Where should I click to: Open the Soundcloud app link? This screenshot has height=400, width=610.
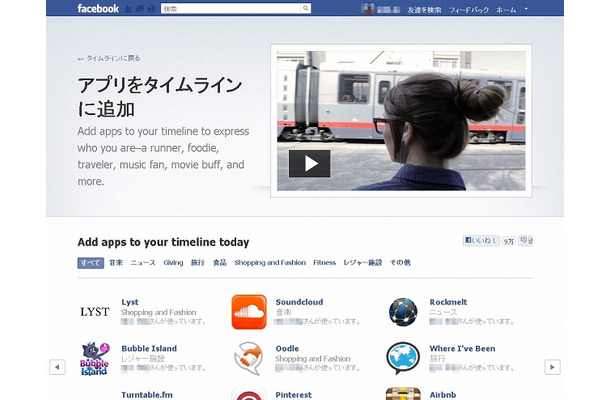click(299, 302)
